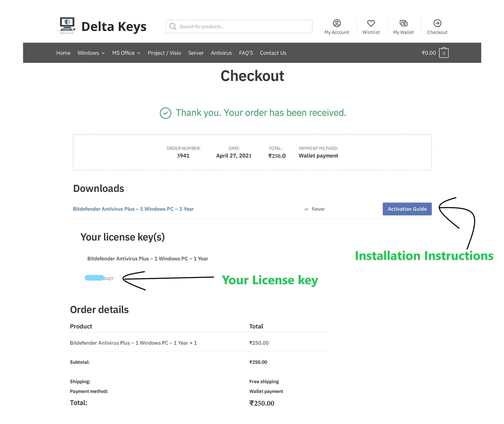This screenshot has height=424, width=504.
Task: Open the FAQ'S page link
Action: coord(246,53)
